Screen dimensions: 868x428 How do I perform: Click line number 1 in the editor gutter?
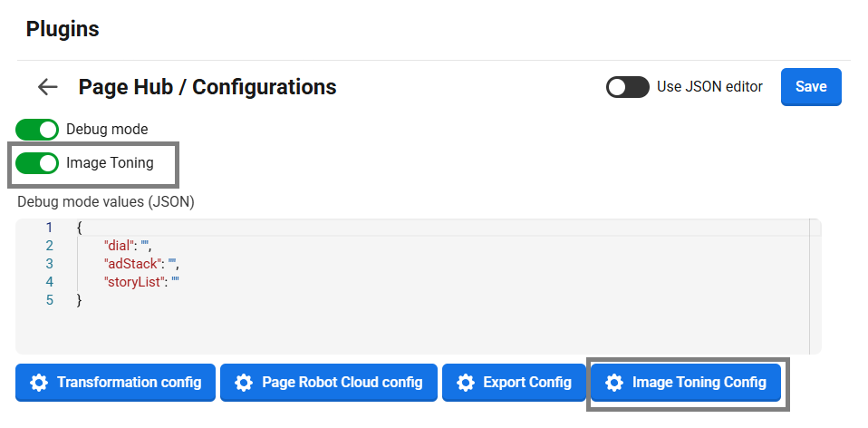tap(49, 228)
